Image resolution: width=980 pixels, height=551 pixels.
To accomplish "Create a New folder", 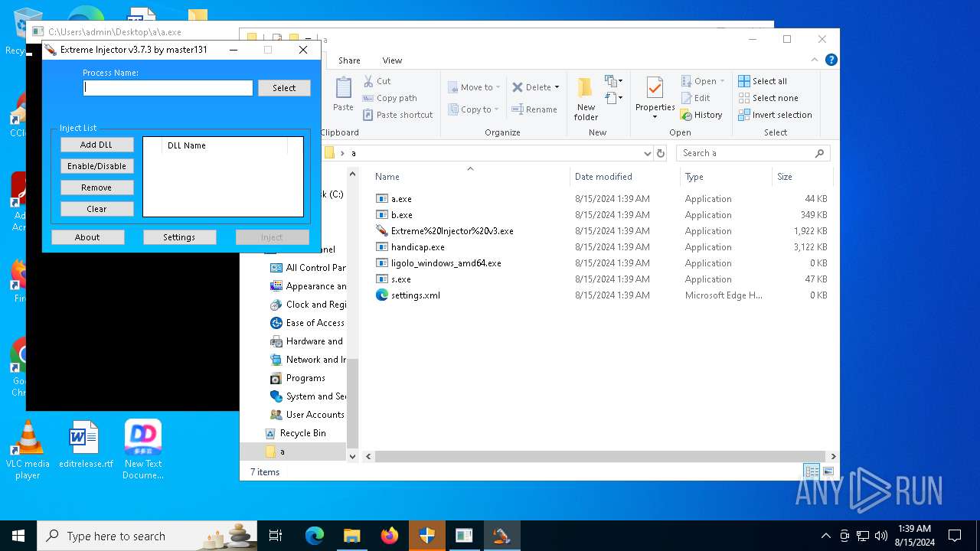I will (x=586, y=99).
